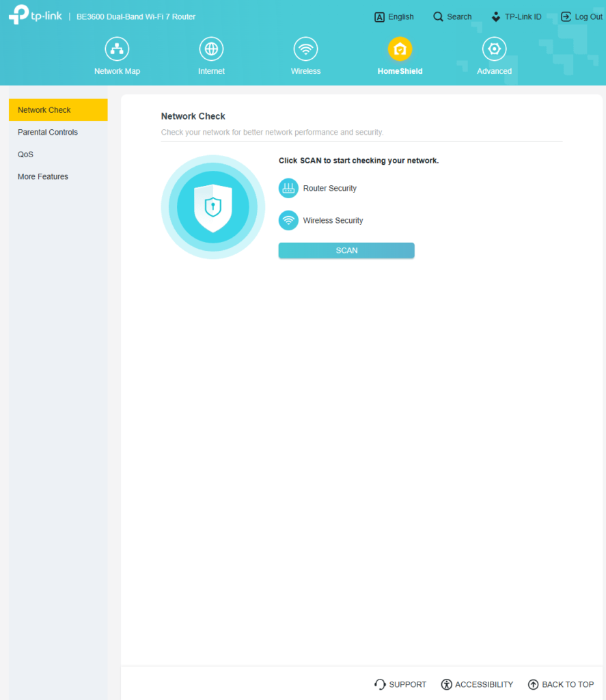Click the SCAN button
This screenshot has height=700, width=606.
point(346,250)
